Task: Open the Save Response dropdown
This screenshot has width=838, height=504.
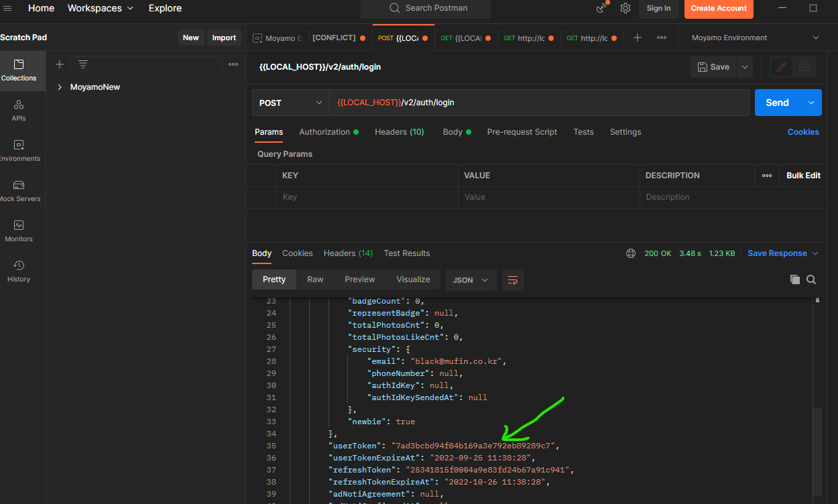Action: 783,253
